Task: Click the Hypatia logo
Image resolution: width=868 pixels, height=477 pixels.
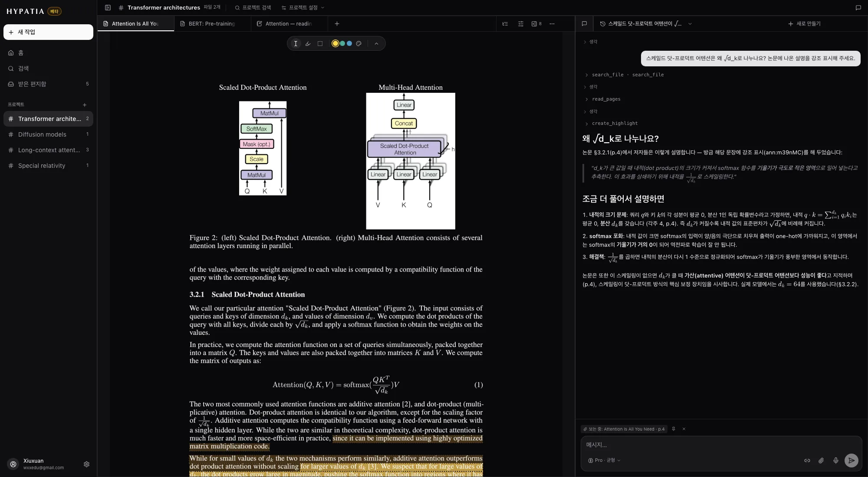Action: tap(25, 11)
